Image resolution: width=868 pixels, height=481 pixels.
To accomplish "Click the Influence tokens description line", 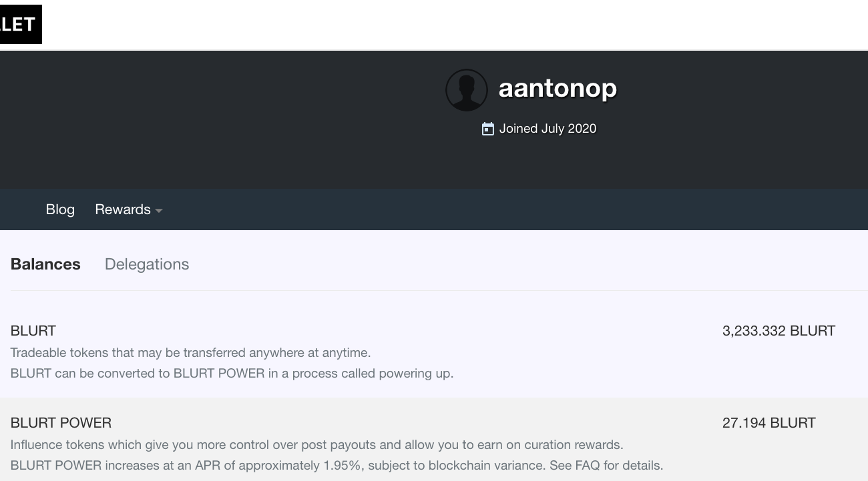I will click(316, 445).
